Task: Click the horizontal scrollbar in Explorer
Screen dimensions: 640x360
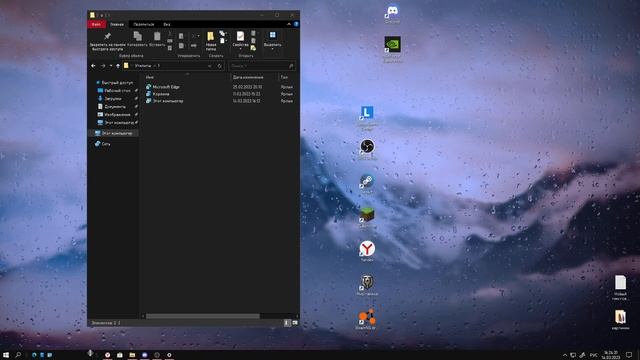Action: pos(203,316)
